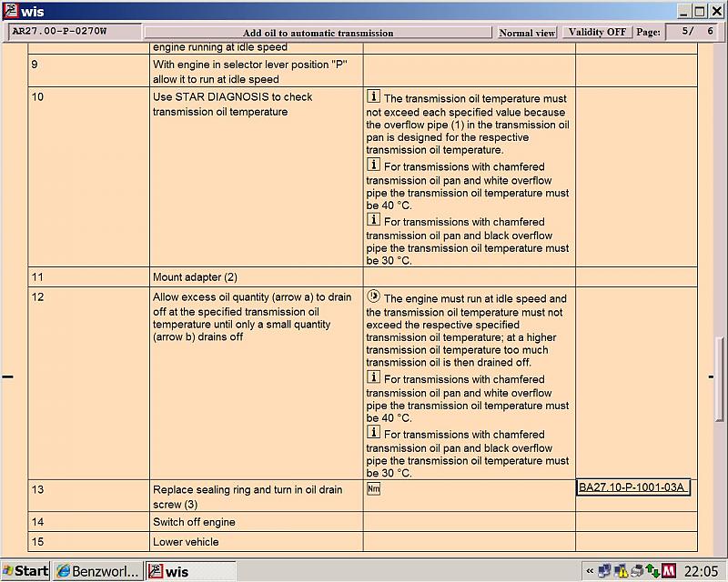Click the WIS application icon in title bar
This screenshot has height=582, width=728.
[11, 10]
